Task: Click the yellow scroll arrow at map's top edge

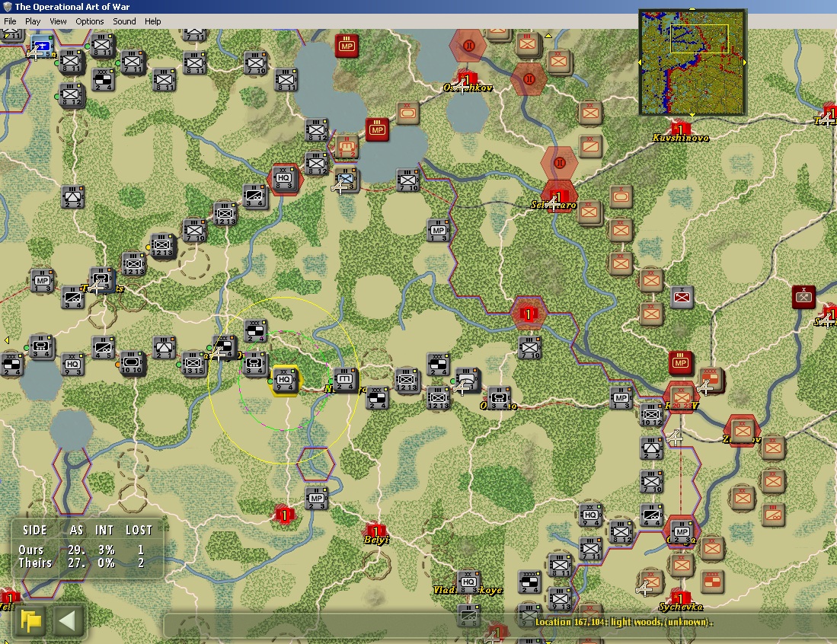Action: pyautogui.click(x=548, y=36)
